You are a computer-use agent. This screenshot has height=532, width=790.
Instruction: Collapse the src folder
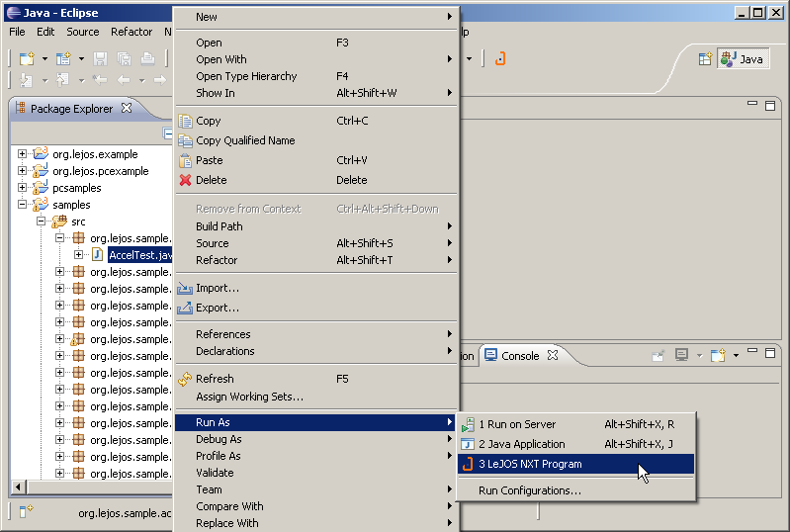click(x=41, y=222)
